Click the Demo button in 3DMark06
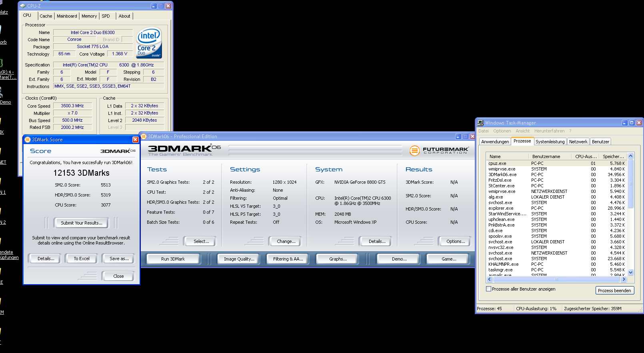 tap(399, 259)
